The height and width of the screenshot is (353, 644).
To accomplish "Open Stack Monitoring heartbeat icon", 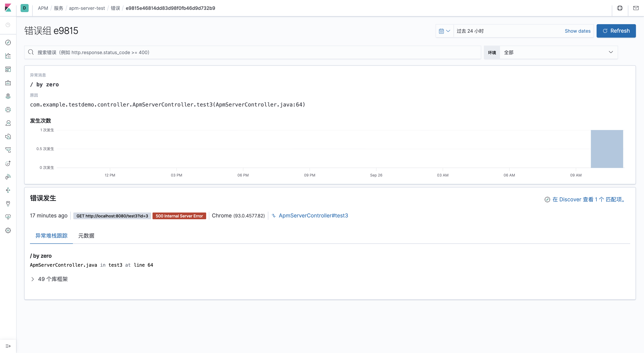I will (x=8, y=217).
